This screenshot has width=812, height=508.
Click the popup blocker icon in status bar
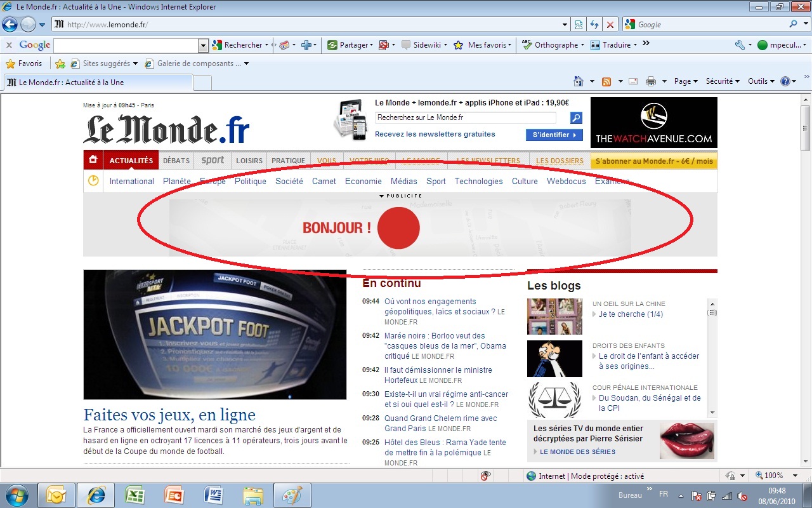pos(485,476)
